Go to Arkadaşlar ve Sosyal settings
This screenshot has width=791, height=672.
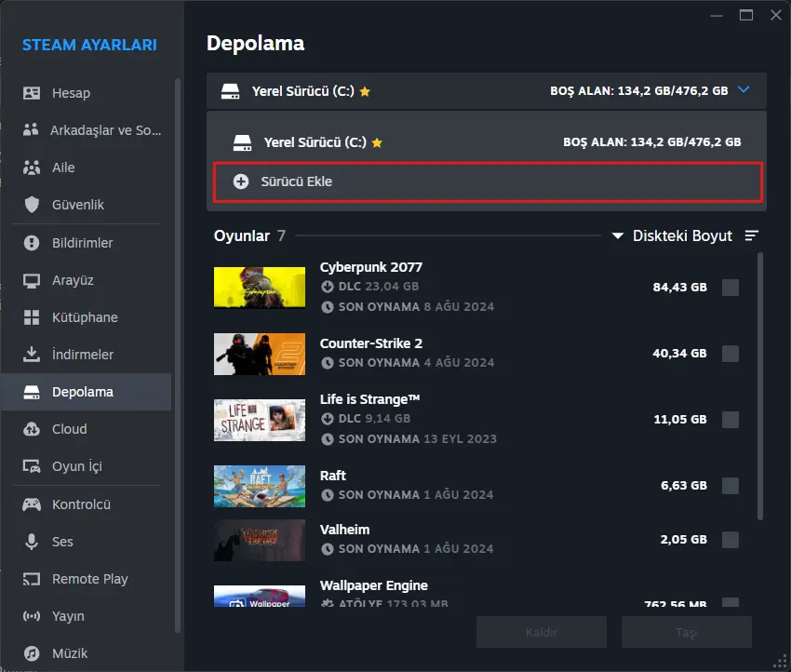click(86, 130)
